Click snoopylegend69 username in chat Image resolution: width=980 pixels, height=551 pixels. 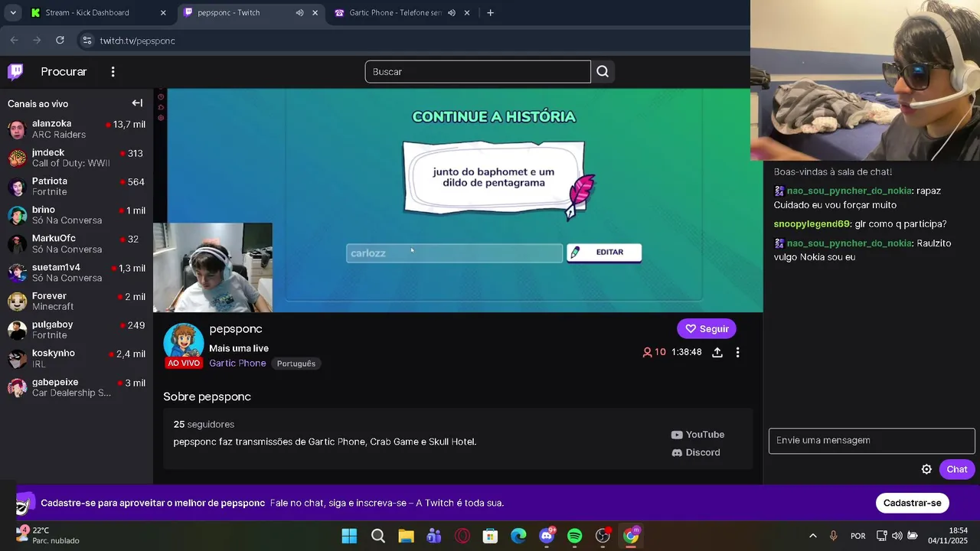point(812,224)
